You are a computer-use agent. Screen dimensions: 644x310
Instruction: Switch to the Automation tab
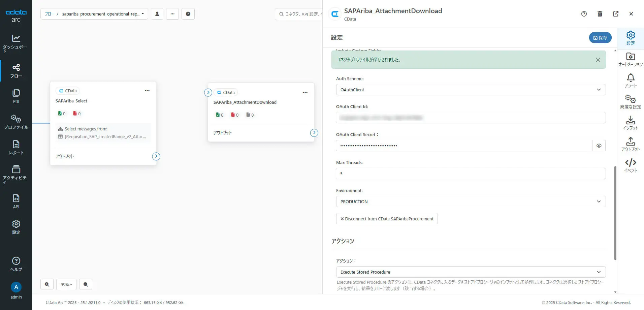630,60
